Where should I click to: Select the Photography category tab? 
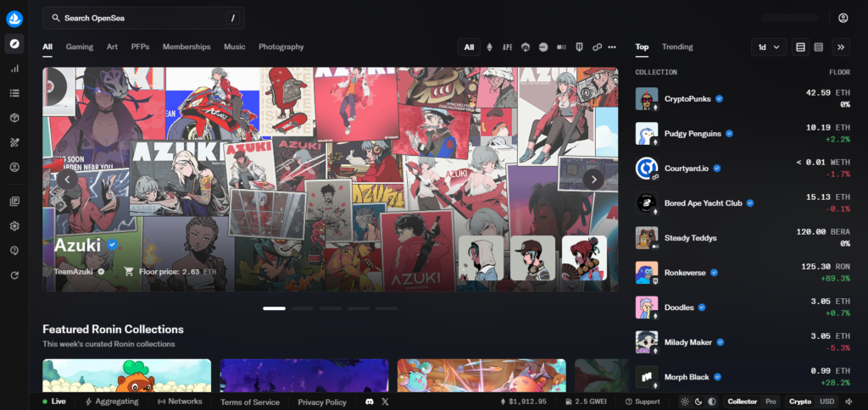click(281, 47)
